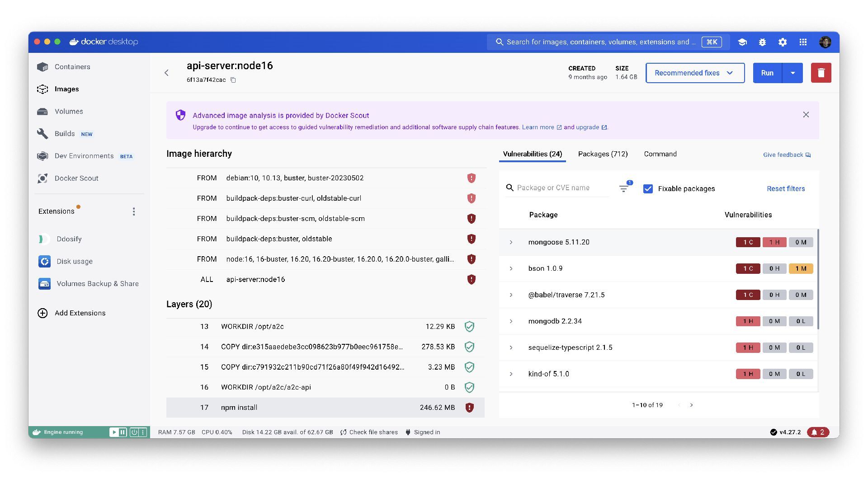This screenshot has height=488, width=868.
Task: Click Reset filters
Action: (x=786, y=189)
